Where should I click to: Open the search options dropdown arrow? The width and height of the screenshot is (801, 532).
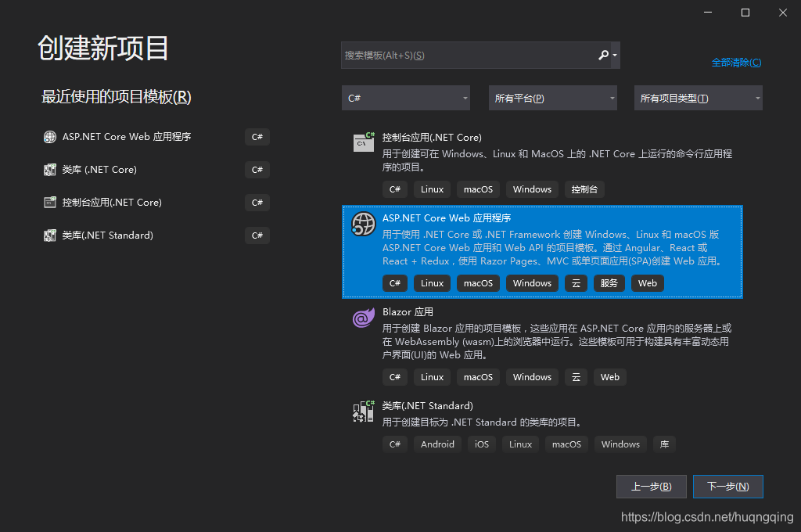coord(615,56)
